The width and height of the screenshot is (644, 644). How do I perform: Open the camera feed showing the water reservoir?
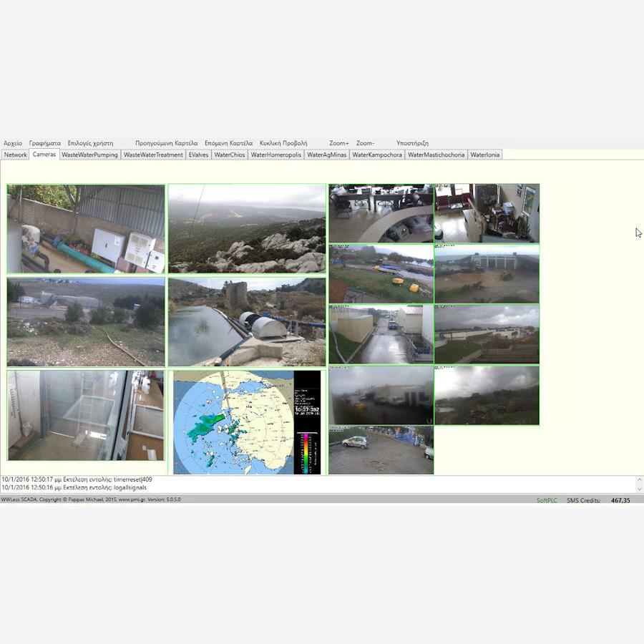[x=247, y=322]
